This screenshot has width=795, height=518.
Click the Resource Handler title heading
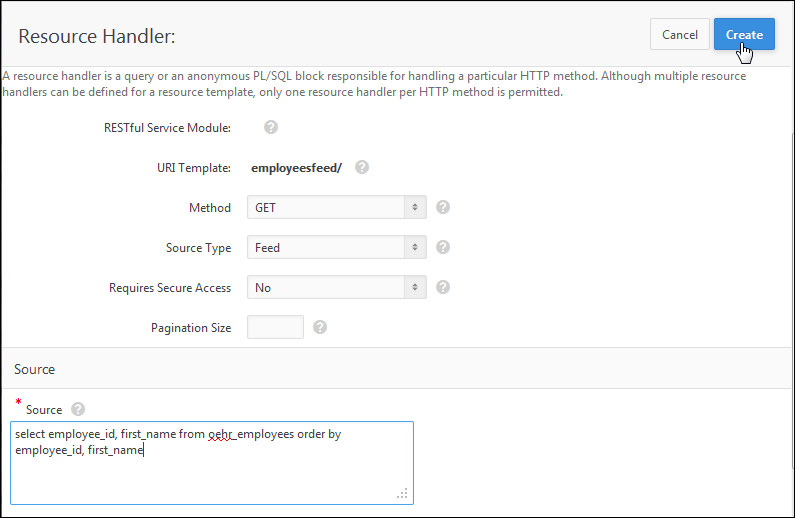pyautogui.click(x=97, y=37)
